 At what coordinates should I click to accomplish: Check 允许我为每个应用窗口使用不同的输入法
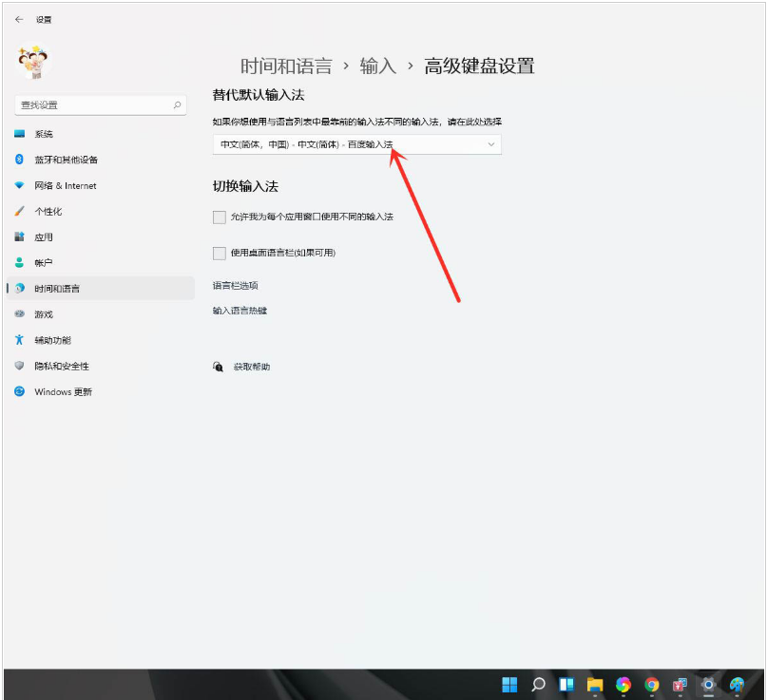(x=220, y=218)
